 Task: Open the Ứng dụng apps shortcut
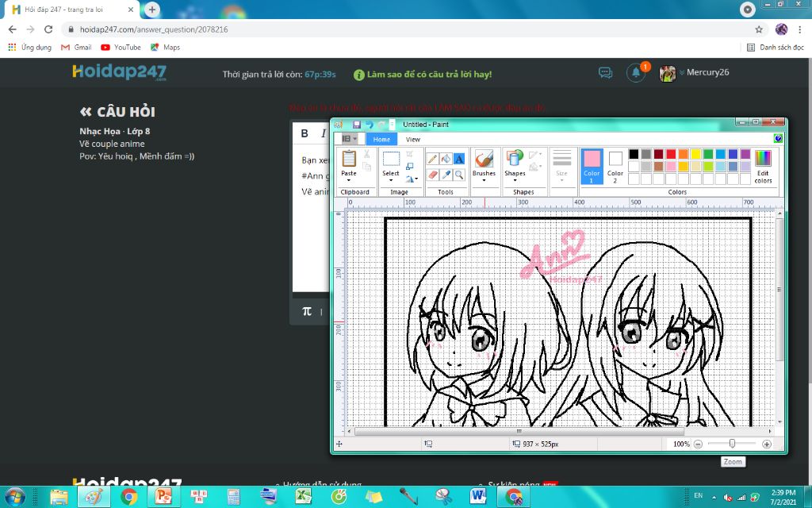[29, 47]
